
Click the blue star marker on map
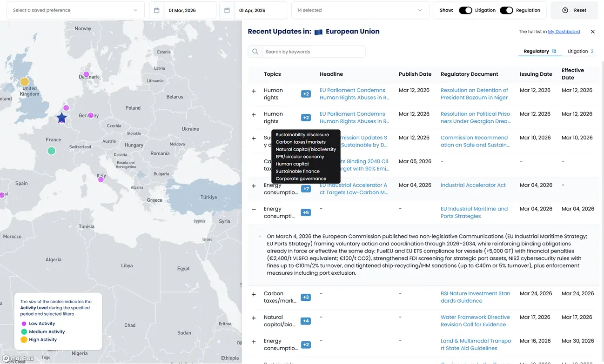click(x=61, y=118)
